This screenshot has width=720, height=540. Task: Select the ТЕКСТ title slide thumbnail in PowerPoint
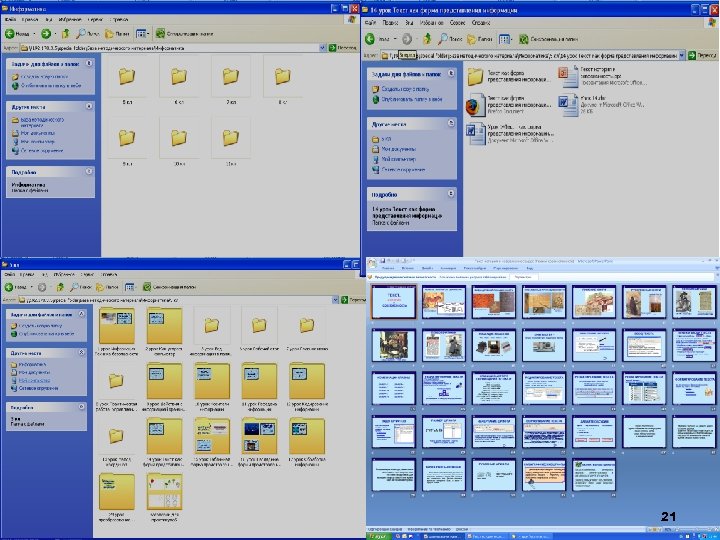click(394, 302)
